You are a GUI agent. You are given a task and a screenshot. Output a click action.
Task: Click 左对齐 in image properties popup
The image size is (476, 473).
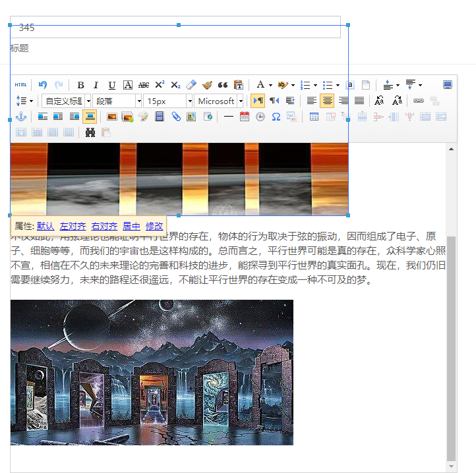[x=73, y=226]
